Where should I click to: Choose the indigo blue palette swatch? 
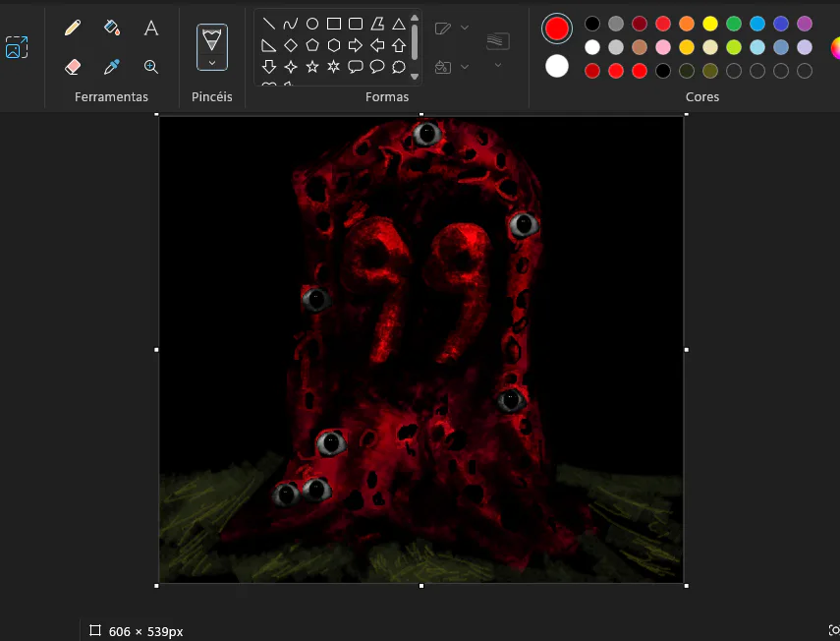pyautogui.click(x=780, y=24)
